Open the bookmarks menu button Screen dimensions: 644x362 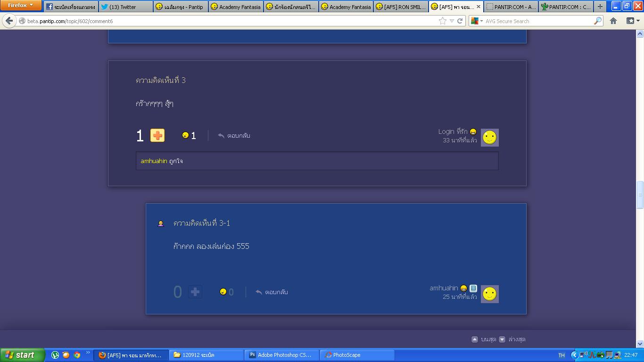632,21
